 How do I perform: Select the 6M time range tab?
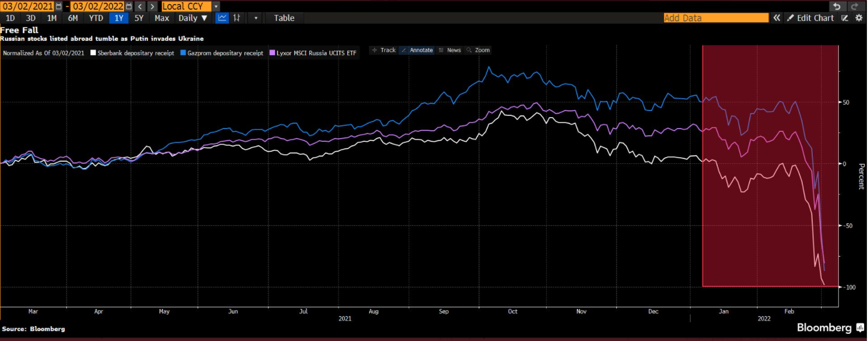[73, 18]
